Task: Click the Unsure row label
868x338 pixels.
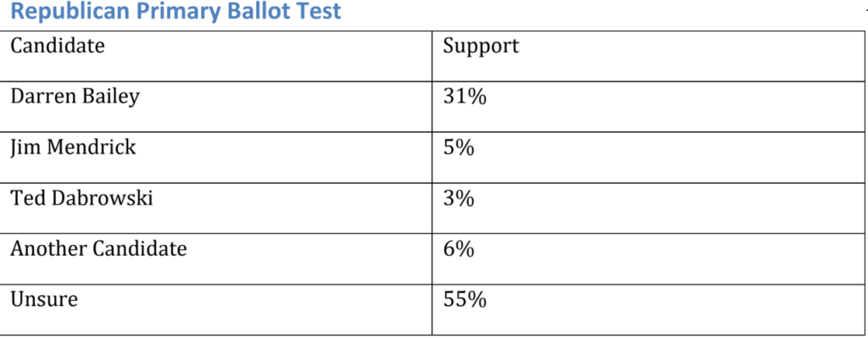Action: [x=44, y=300]
